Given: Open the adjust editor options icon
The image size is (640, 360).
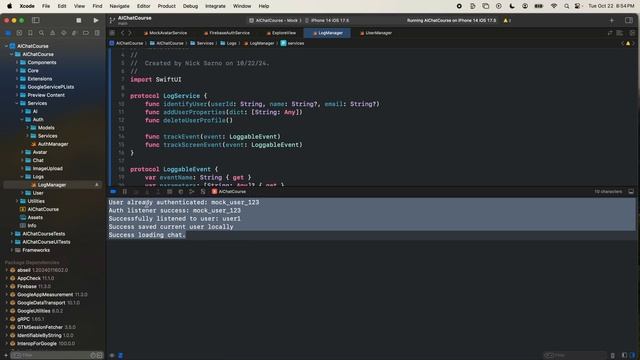Looking at the screenshot, I should [x=620, y=33].
